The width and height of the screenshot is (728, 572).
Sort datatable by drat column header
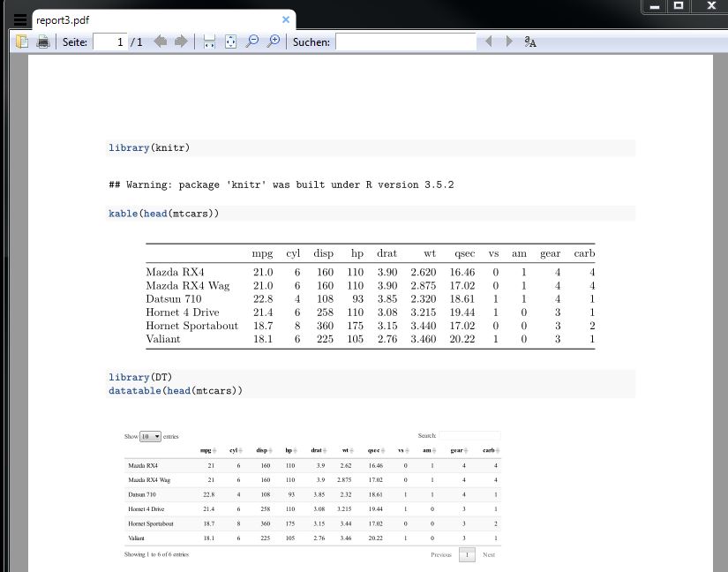[317, 450]
